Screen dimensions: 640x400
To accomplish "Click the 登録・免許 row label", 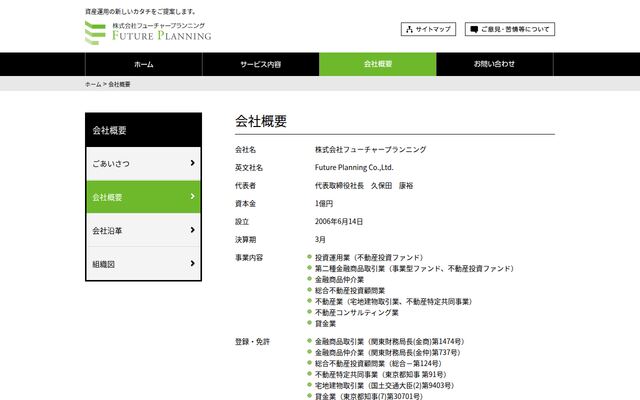I will point(252,341).
